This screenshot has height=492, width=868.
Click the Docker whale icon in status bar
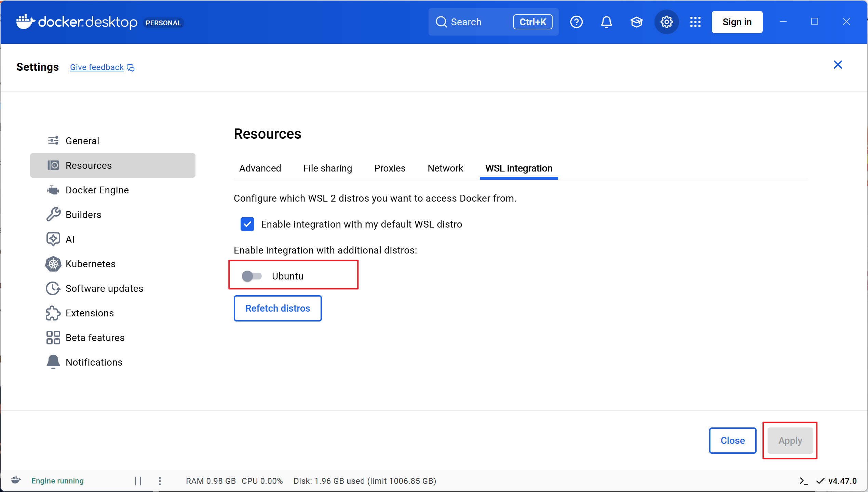[16, 480]
